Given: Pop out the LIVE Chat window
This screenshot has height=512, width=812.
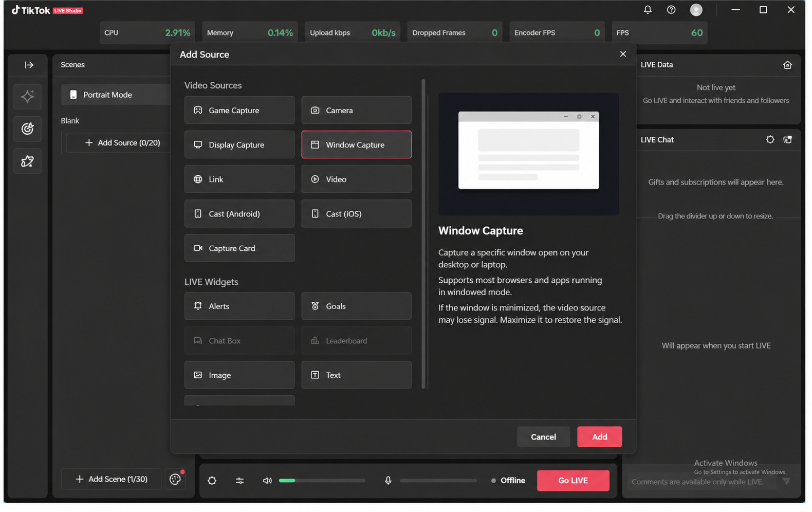Looking at the screenshot, I should [787, 139].
